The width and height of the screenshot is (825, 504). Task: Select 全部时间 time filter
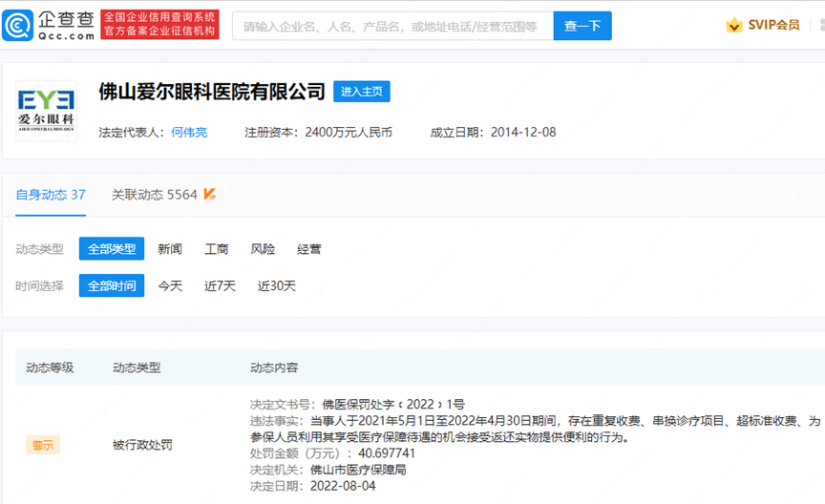112,285
